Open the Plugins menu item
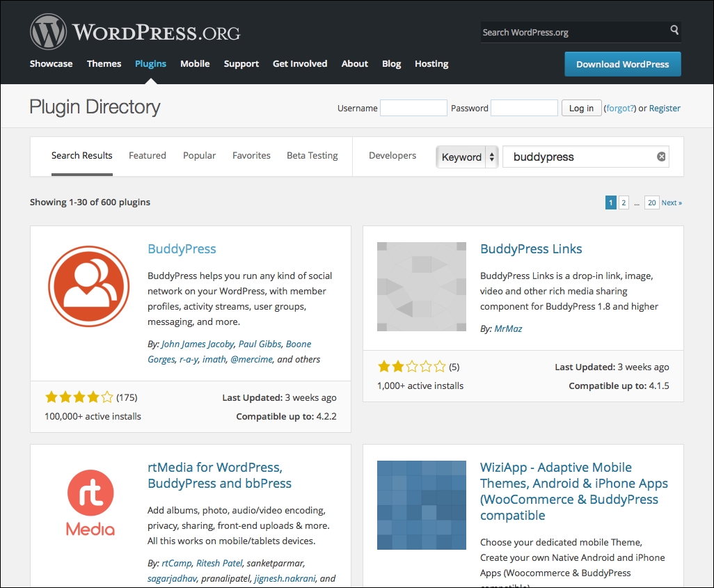 [x=150, y=64]
